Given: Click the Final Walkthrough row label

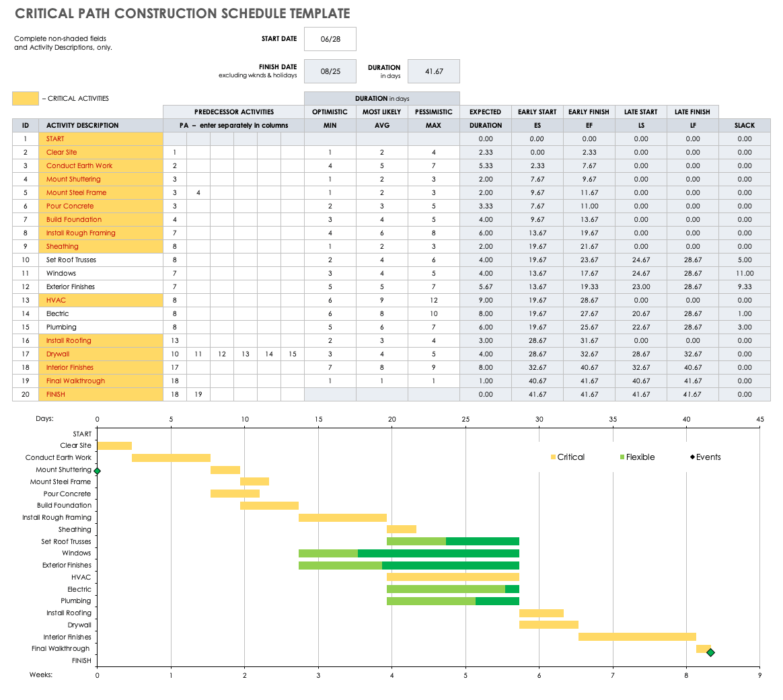Looking at the screenshot, I should coord(61,648).
